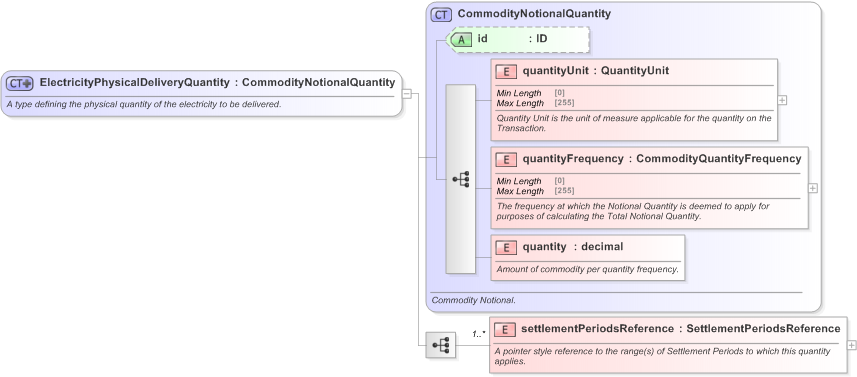Click the 'Commodity Notional.' description text

pyautogui.click(x=473, y=301)
